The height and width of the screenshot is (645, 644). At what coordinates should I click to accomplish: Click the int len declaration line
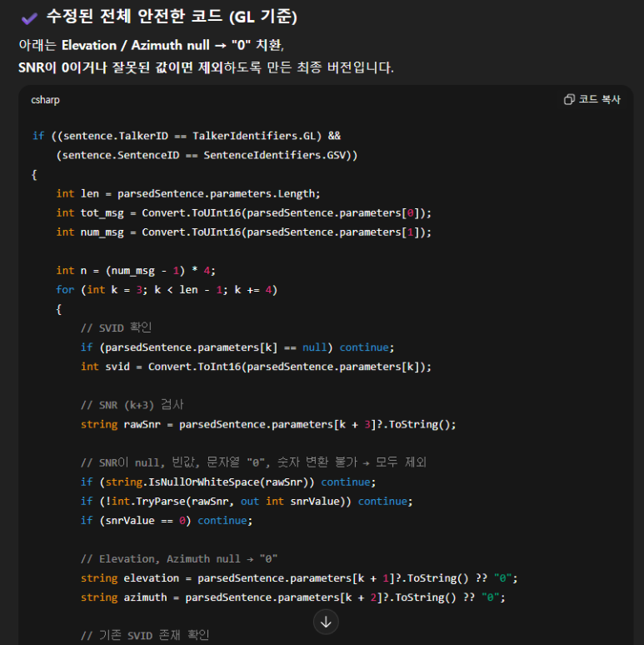(187, 193)
